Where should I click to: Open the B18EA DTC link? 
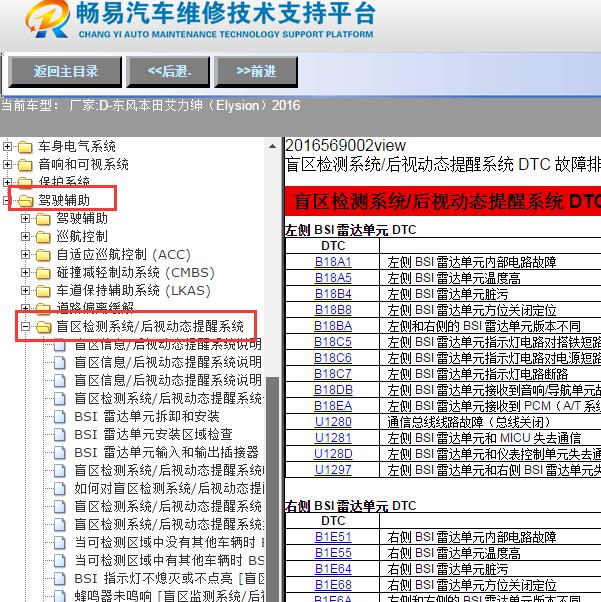tap(333, 406)
